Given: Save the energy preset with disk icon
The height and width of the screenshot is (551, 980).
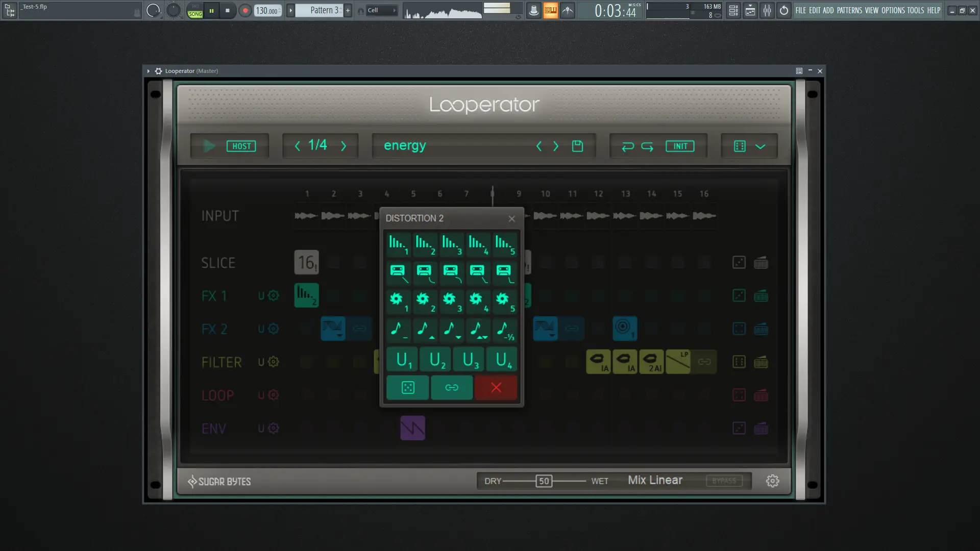Looking at the screenshot, I should point(577,146).
